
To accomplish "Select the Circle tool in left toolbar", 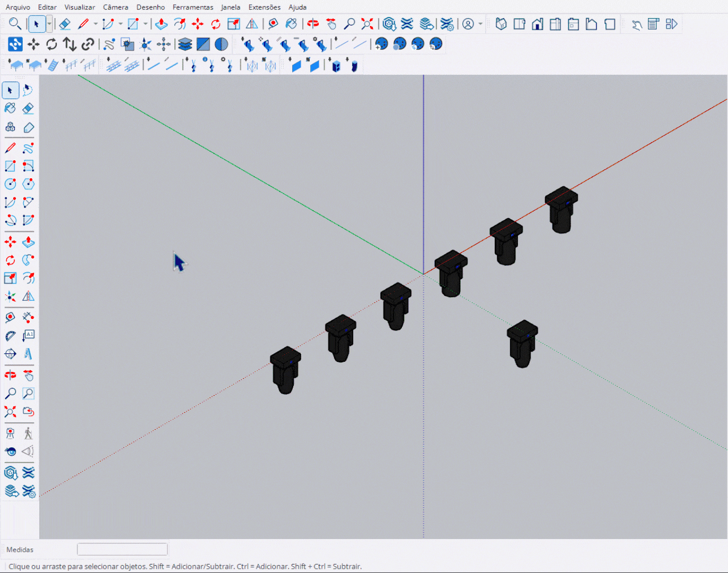I will click(x=10, y=184).
